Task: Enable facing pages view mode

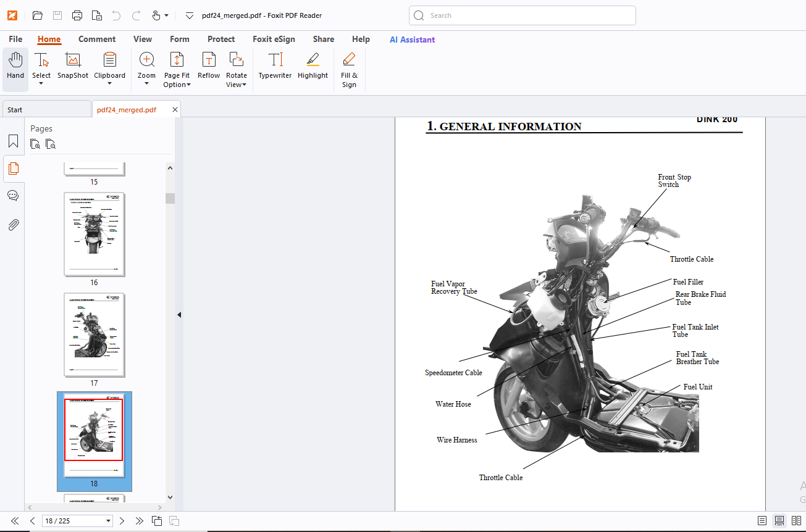Action: [x=796, y=521]
